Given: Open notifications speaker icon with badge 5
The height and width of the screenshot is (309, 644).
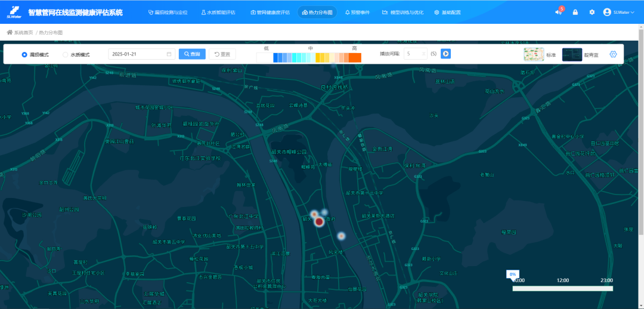Looking at the screenshot, I should [x=558, y=12].
